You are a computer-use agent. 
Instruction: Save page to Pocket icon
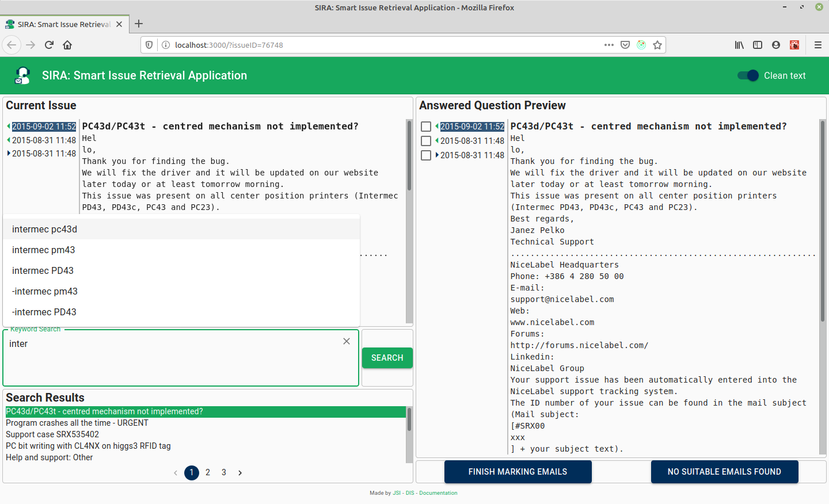coord(625,45)
